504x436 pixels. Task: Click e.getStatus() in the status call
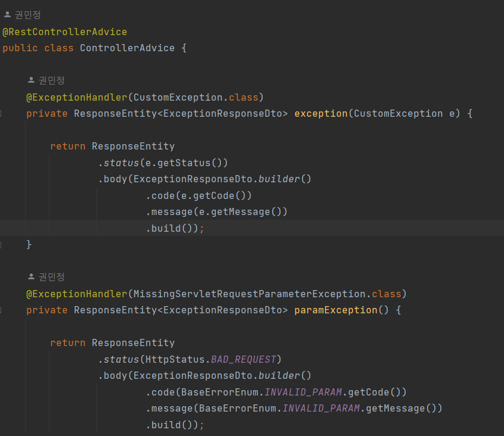183,163
